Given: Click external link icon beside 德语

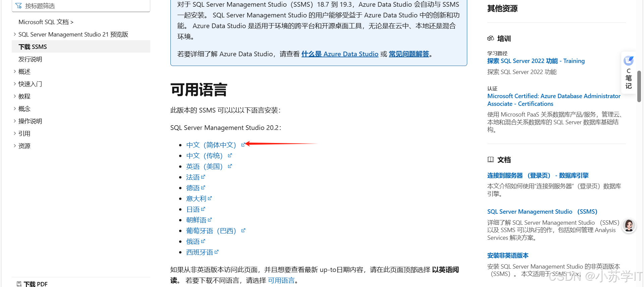Looking at the screenshot, I should [x=203, y=187].
